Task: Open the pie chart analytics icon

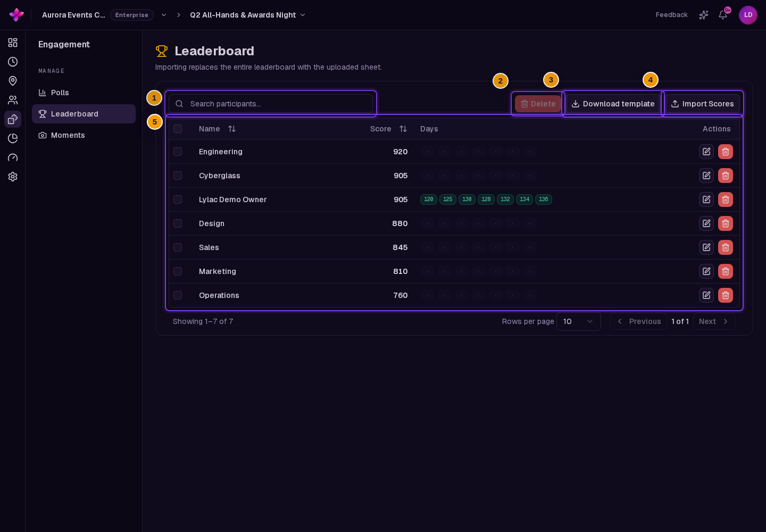Action: (x=13, y=138)
